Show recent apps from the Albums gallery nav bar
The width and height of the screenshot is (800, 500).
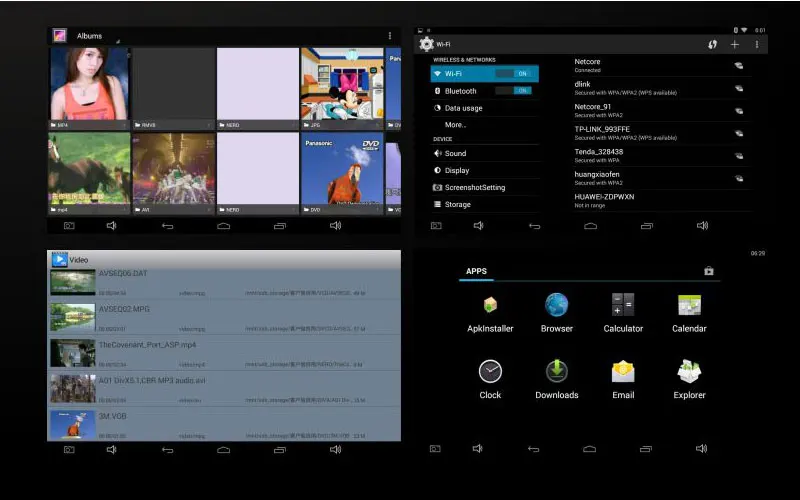click(280, 226)
